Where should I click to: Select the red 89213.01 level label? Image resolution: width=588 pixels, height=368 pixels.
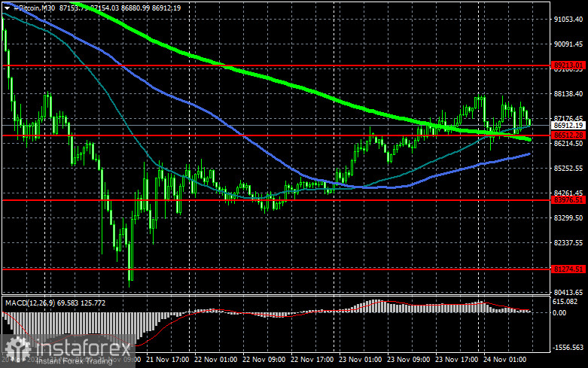coord(568,65)
